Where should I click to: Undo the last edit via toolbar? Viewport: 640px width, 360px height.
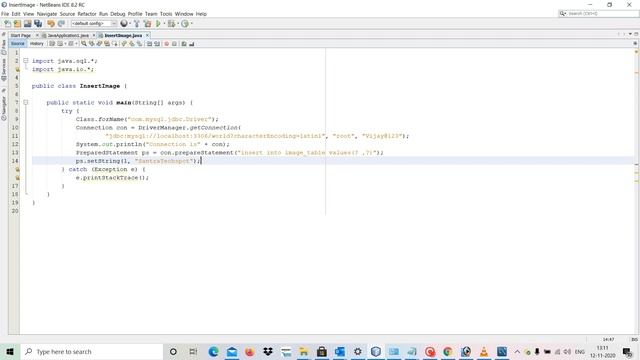[x=51, y=24]
